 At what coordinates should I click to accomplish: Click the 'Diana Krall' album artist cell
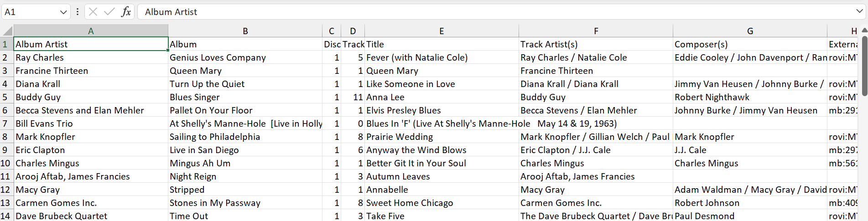tap(38, 84)
